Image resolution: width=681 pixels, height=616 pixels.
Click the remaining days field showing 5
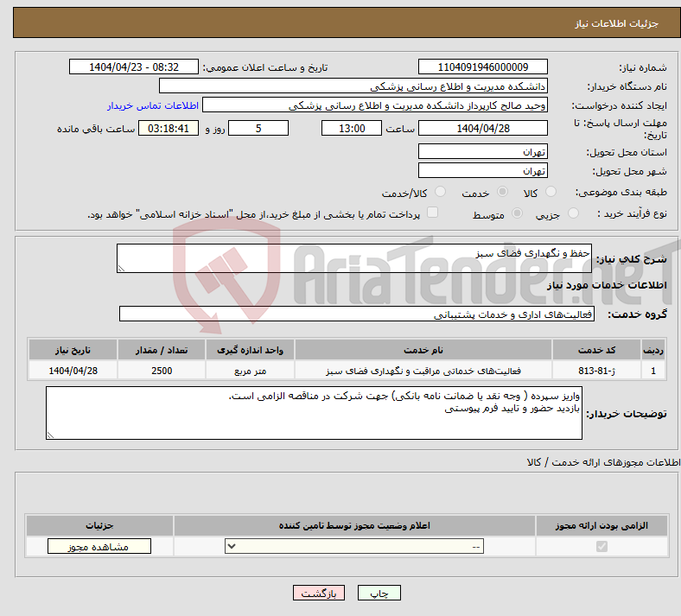258,128
